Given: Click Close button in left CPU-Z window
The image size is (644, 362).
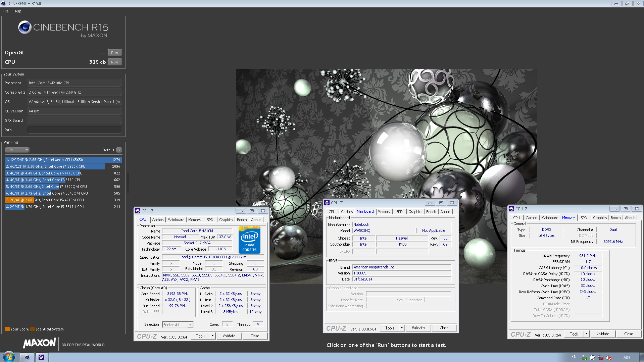Looking at the screenshot, I should point(255,336).
